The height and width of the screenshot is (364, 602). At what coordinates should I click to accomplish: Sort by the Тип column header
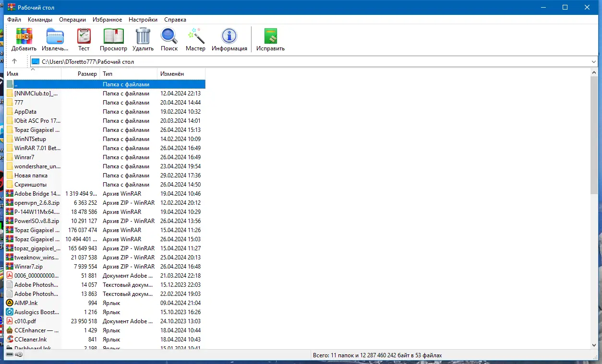coord(129,74)
